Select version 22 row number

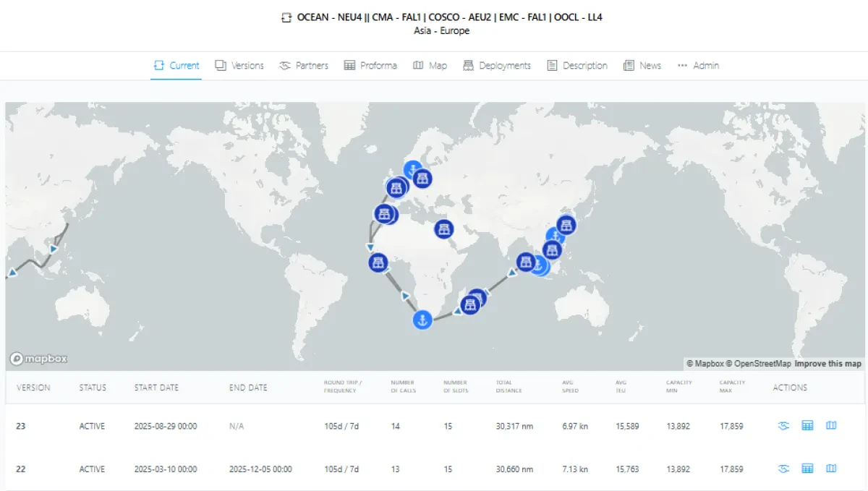click(x=21, y=469)
